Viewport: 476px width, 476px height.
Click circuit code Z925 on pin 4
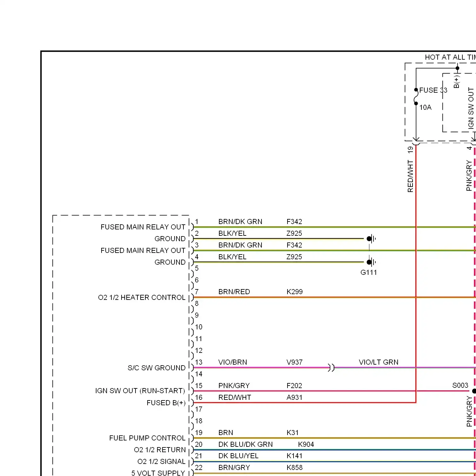(x=294, y=257)
